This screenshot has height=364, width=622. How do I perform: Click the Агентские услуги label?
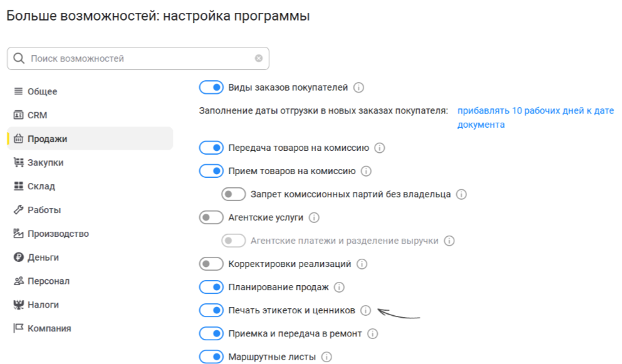tap(266, 217)
